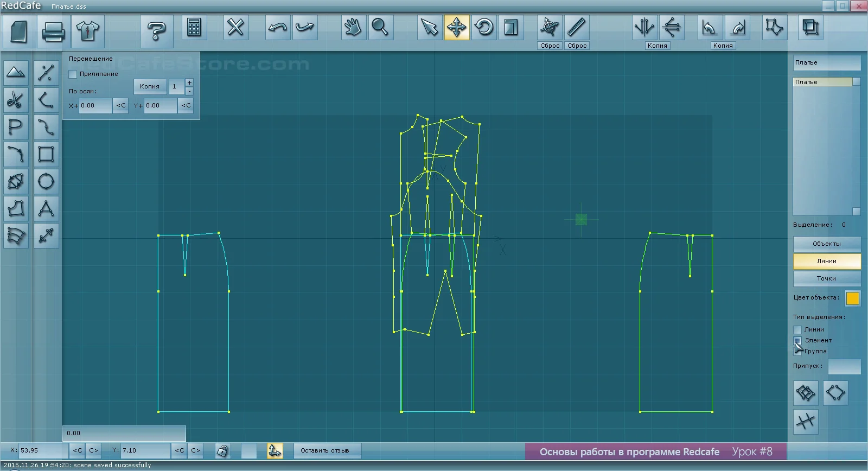
Task: Click C> button beside X coordinate
Action: tap(94, 450)
